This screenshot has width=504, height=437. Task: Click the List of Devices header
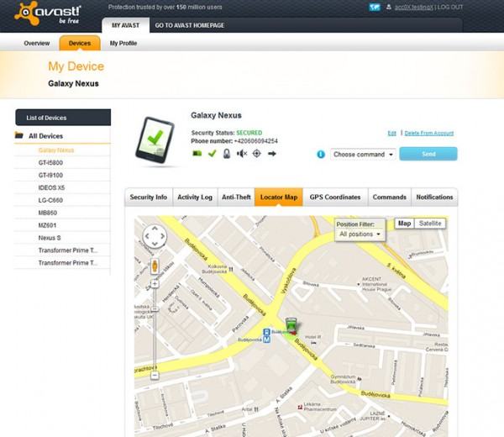coord(63,118)
